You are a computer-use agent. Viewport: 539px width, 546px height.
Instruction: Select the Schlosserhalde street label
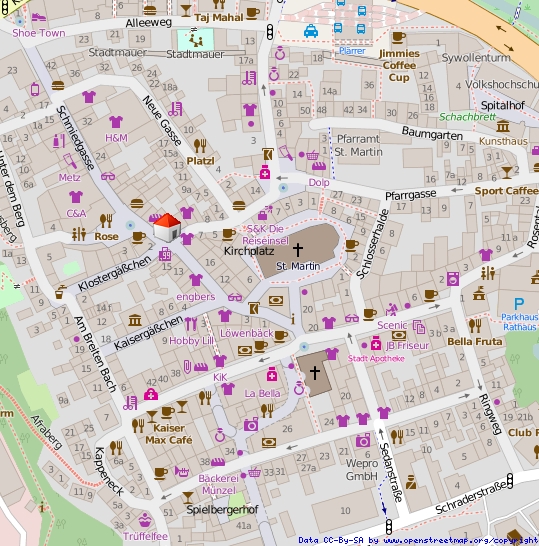pyautogui.click(x=373, y=244)
